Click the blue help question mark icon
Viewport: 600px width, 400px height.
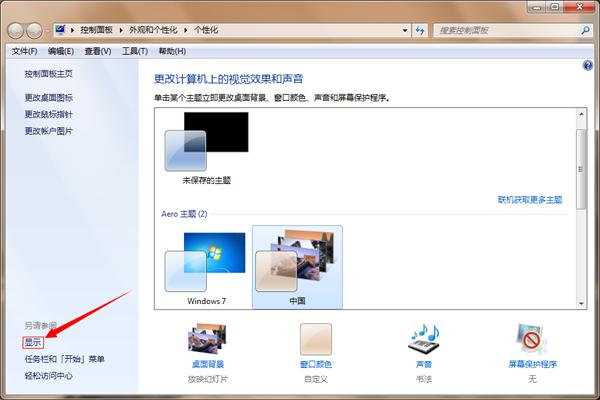pyautogui.click(x=588, y=65)
